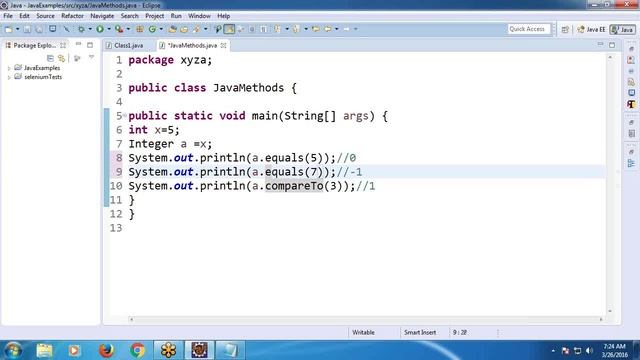Click the Run Last Tool icon
Image resolution: width=640 pixels, height=360 pixels.
point(119,29)
